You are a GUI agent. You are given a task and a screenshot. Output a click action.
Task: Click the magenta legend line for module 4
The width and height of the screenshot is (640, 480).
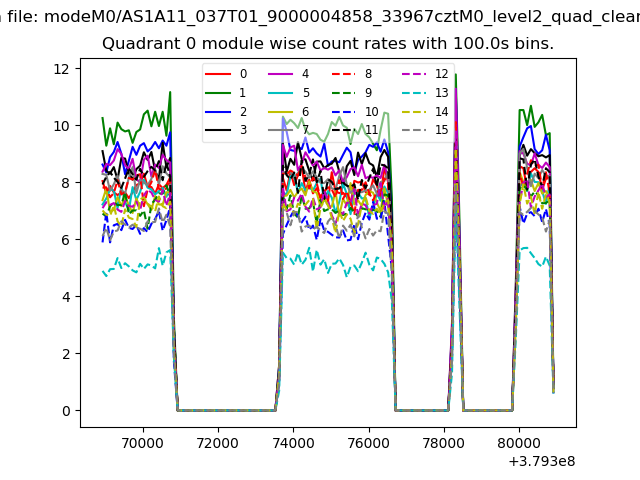(x=282, y=74)
